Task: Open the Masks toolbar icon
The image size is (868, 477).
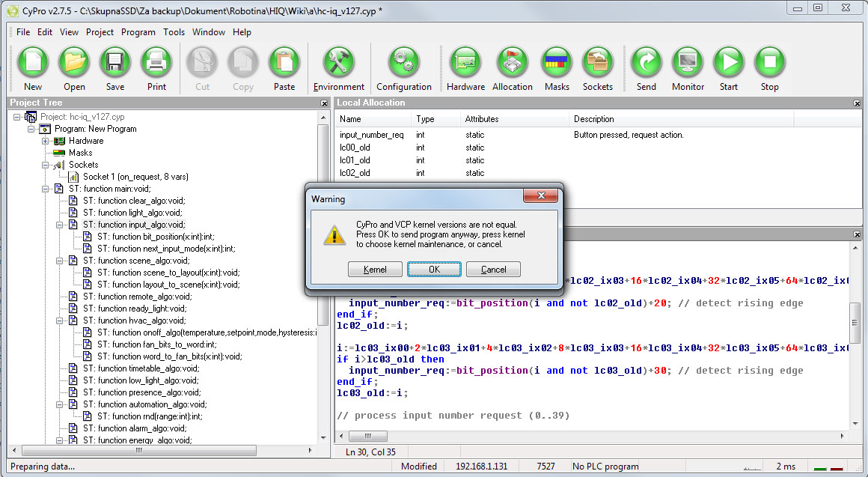Action: click(556, 61)
